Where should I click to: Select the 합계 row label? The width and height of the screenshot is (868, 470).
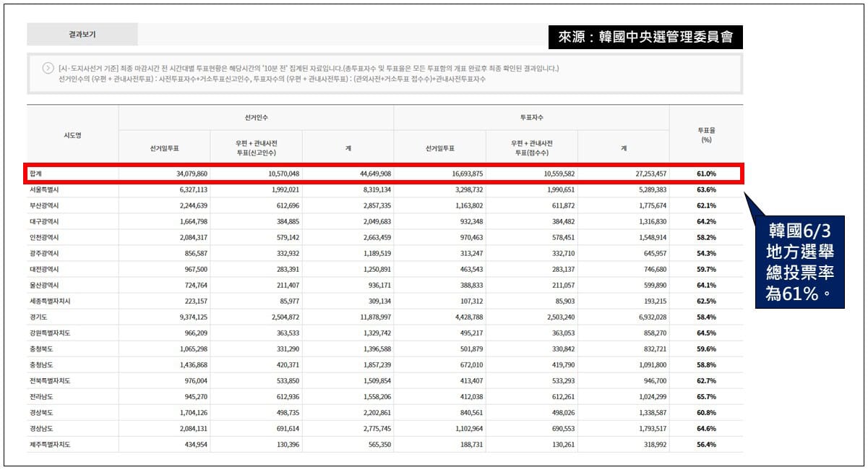click(x=36, y=174)
